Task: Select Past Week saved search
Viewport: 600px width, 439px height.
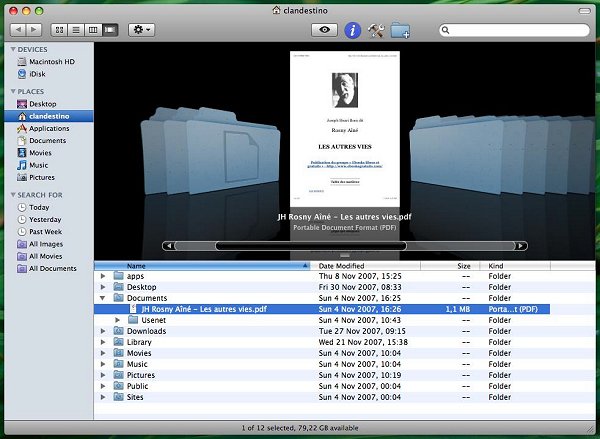Action: point(45,231)
